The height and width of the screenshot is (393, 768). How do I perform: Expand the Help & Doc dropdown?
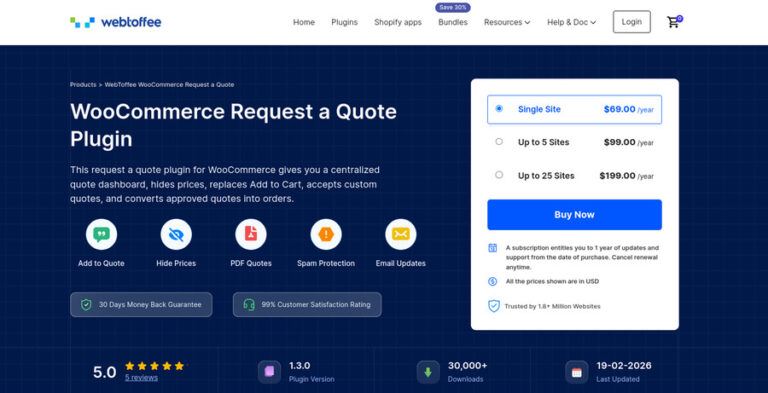tap(572, 22)
